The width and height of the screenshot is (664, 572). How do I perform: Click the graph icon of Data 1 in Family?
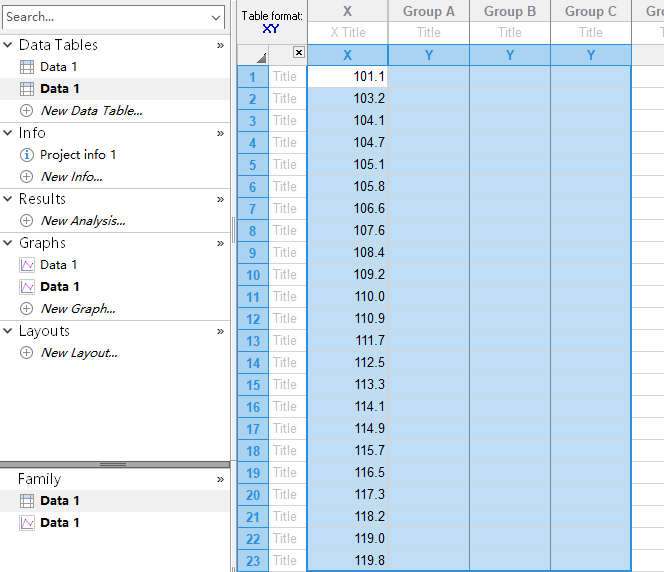pos(27,523)
